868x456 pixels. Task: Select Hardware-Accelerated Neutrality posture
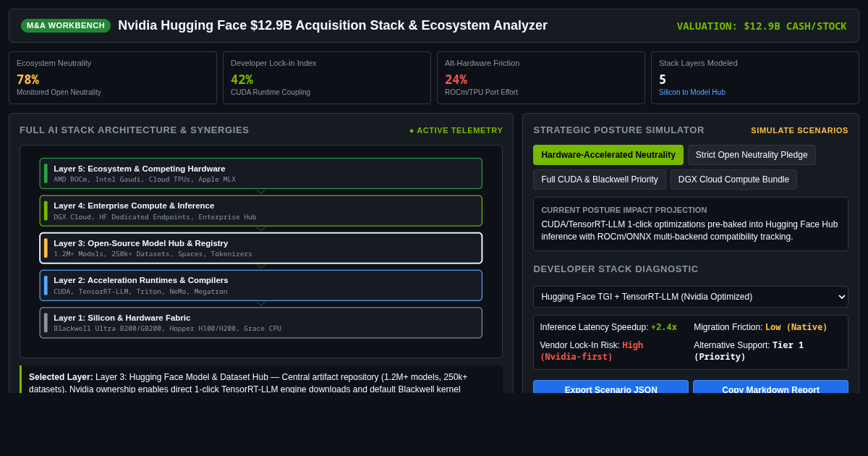tap(608, 155)
